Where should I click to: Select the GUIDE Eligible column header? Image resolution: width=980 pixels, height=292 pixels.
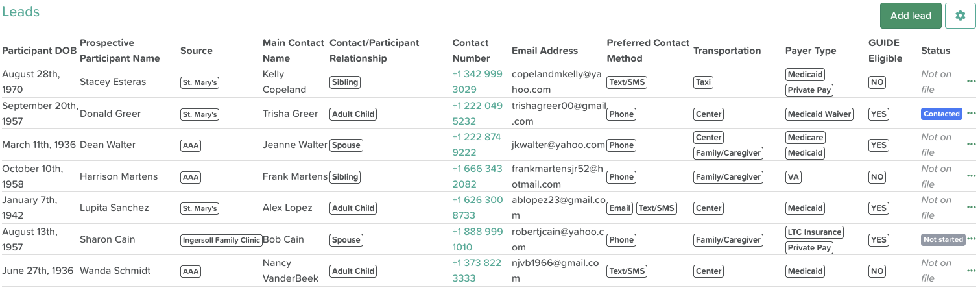885,51
